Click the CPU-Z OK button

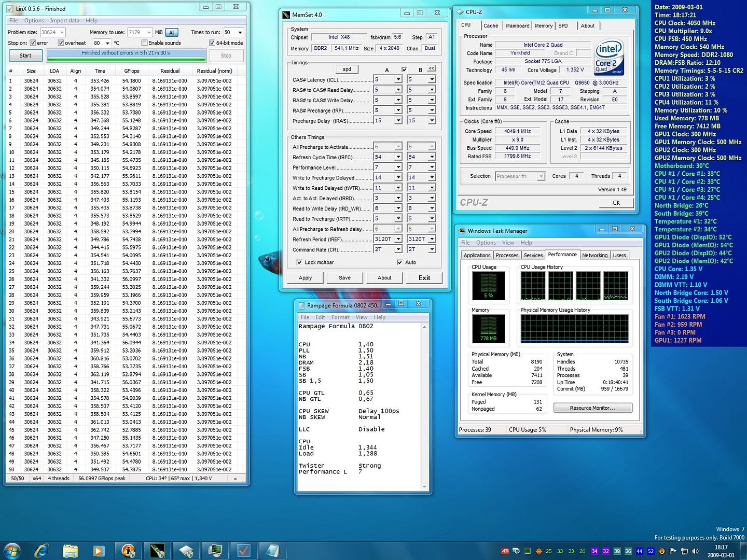(x=616, y=203)
